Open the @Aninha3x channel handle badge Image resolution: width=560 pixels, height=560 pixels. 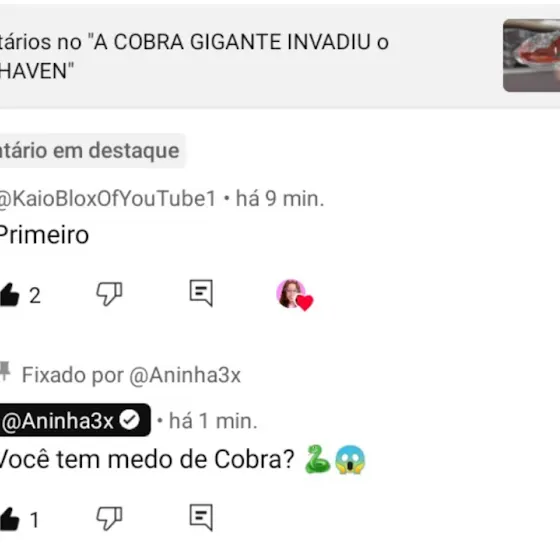75,420
